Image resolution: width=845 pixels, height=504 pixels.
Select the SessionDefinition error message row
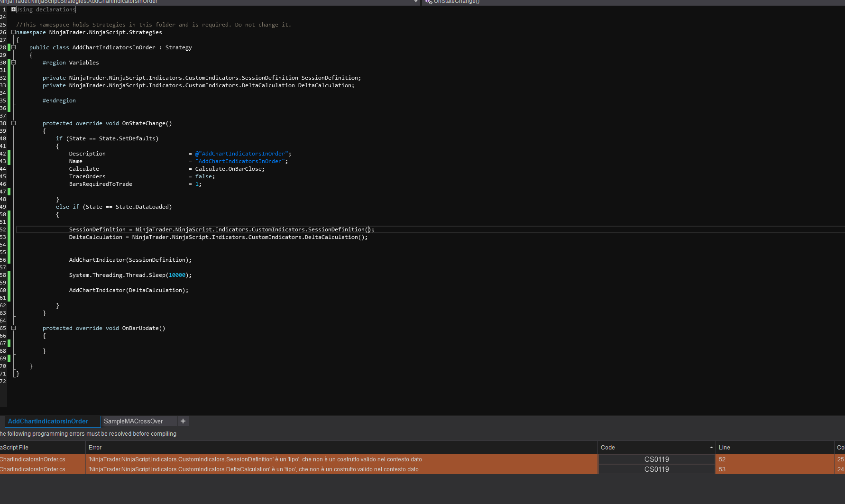[x=341, y=459]
